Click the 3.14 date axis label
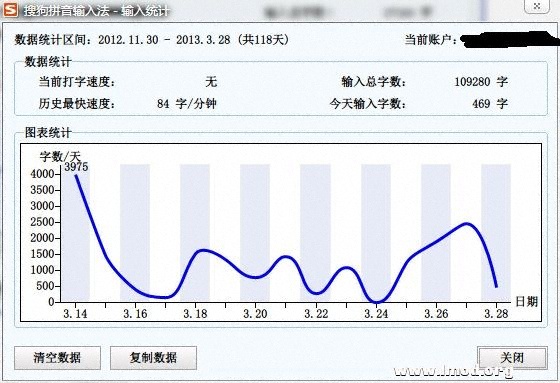Viewport: 560px width, 383px height. click(x=75, y=314)
